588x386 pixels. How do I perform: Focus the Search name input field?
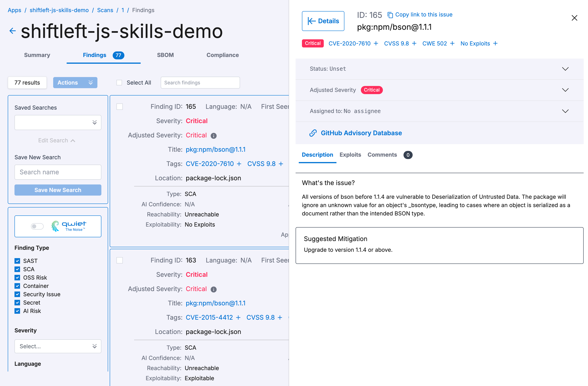tap(58, 172)
